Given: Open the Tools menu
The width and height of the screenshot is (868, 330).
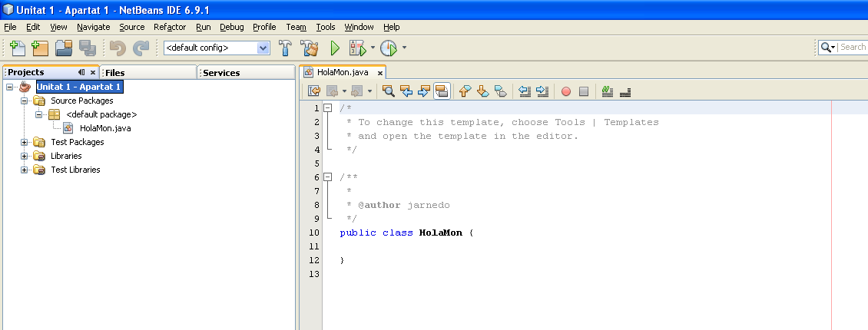Looking at the screenshot, I should [326, 27].
